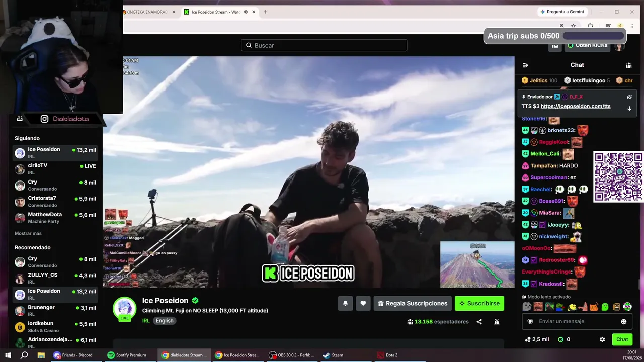Open a new browser tab
The height and width of the screenshot is (362, 644).
click(266, 12)
